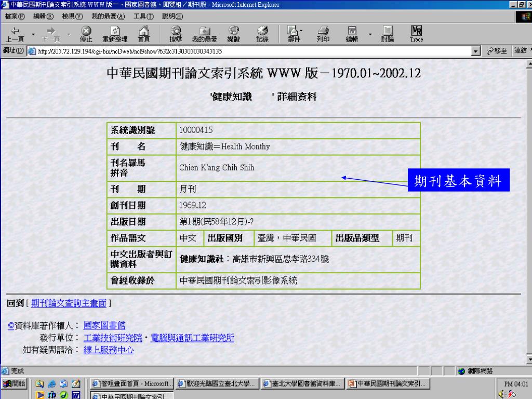Open the 編輯(E) menu
Screen dimensions: 532x399
tap(44, 16)
